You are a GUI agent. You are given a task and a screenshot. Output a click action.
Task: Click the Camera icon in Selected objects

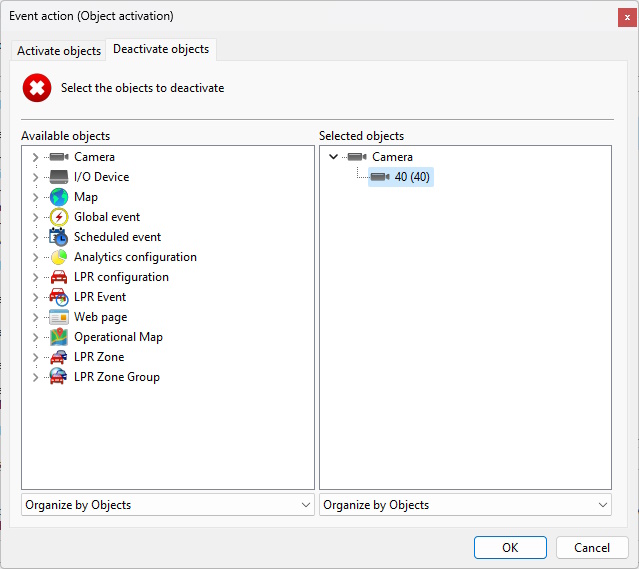coord(357,157)
